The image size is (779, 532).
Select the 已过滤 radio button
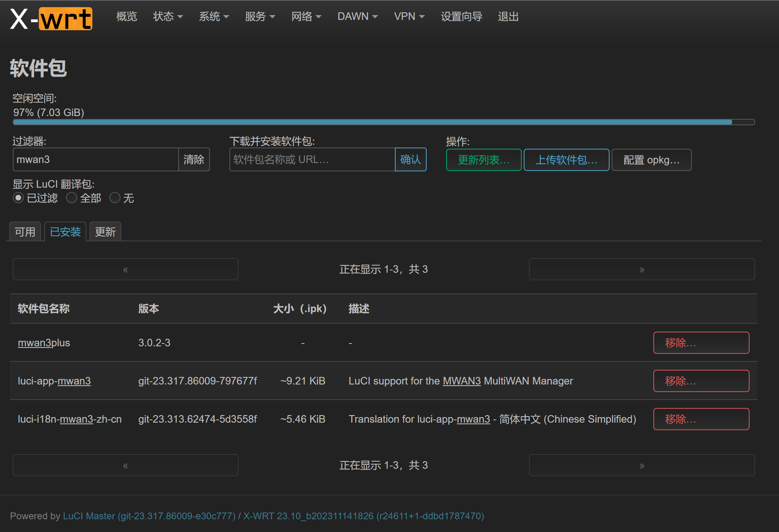pyautogui.click(x=18, y=198)
